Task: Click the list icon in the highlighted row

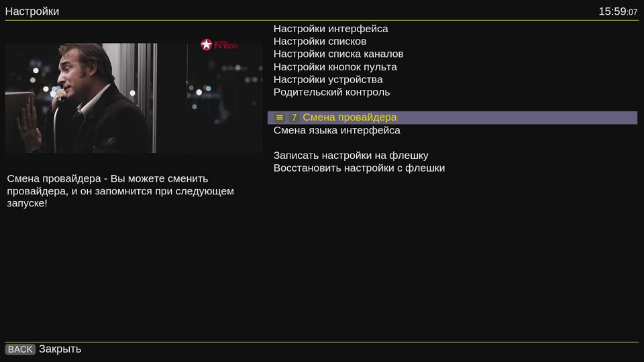Action: [280, 118]
